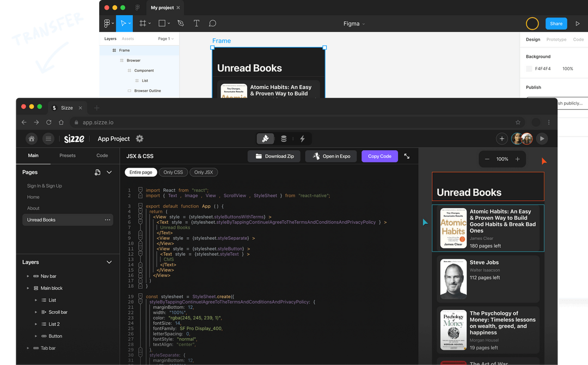Open the lightning actions panel in Sizze
Viewport: 588px width, 365px height.
[x=303, y=139]
